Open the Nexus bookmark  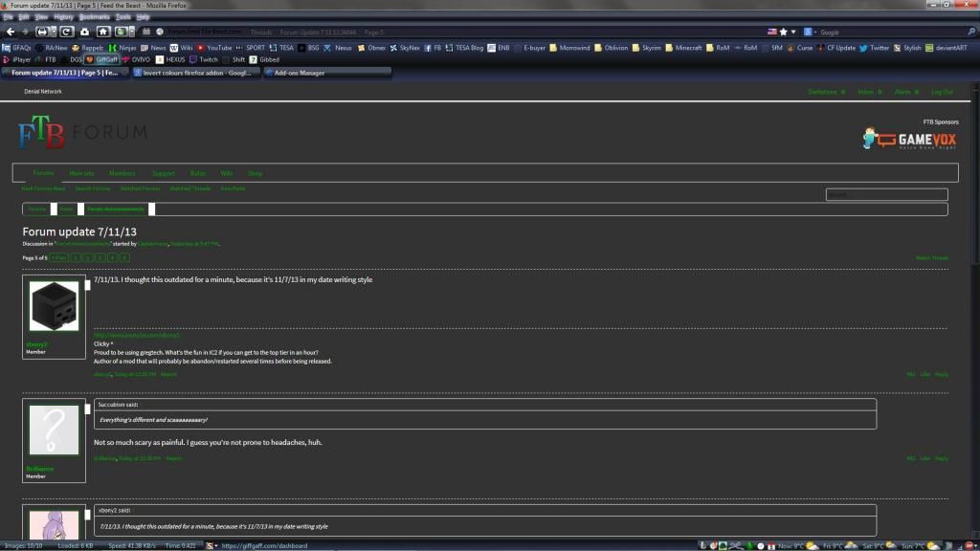(x=338, y=48)
